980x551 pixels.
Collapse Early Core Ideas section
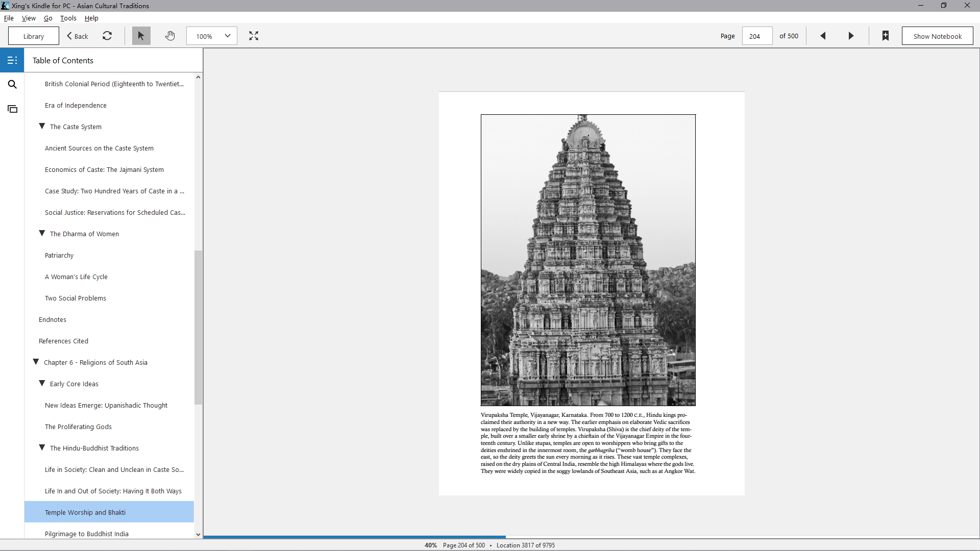[42, 383]
